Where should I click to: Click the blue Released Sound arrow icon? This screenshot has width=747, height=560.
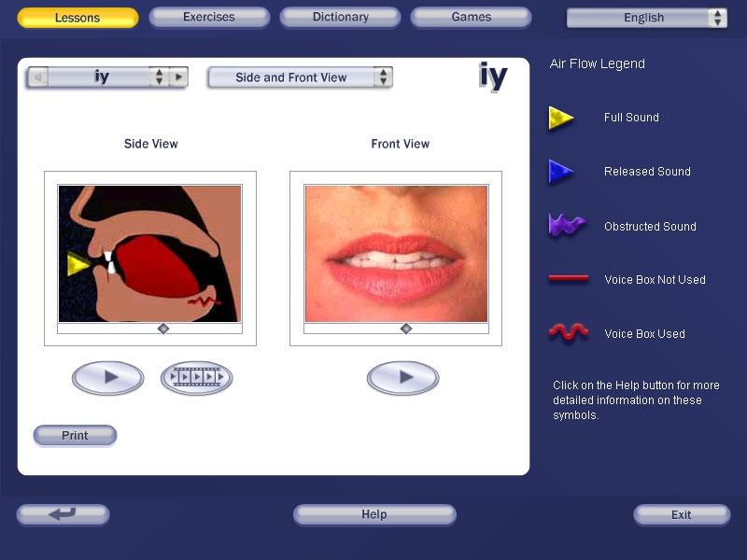pyautogui.click(x=560, y=172)
